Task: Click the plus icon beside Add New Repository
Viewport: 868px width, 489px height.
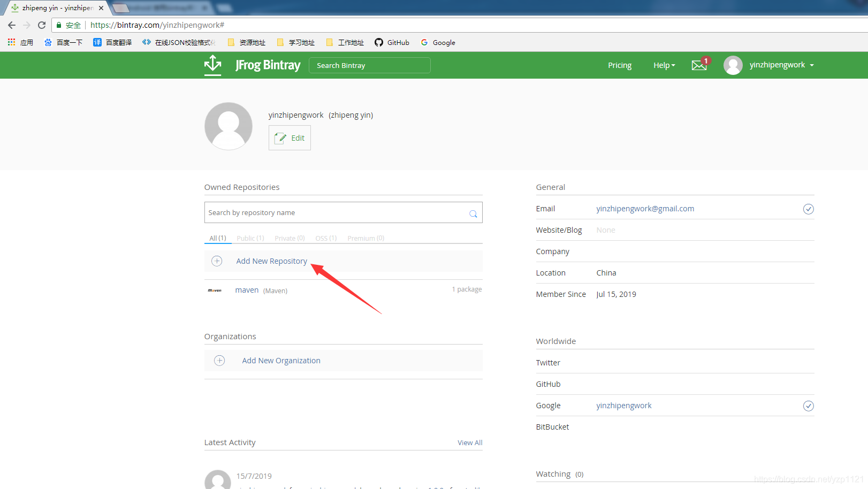Action: click(x=217, y=261)
